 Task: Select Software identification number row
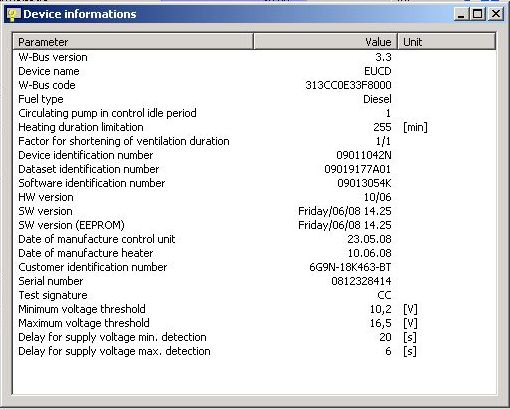click(254, 183)
